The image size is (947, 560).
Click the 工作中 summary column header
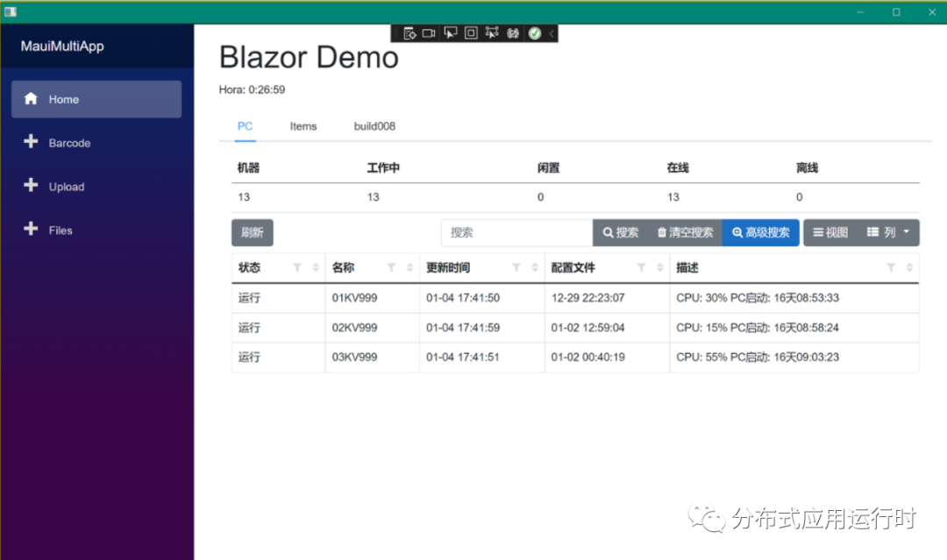383,167
